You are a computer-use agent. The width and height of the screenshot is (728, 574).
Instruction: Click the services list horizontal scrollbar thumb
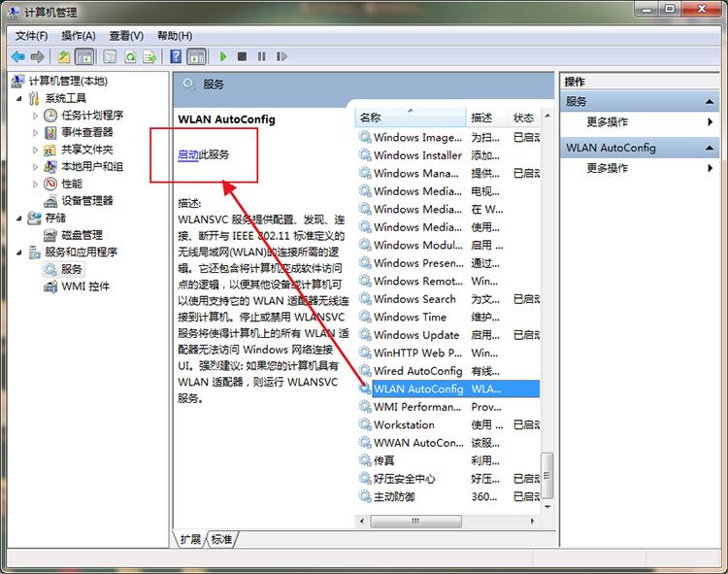[x=416, y=521]
